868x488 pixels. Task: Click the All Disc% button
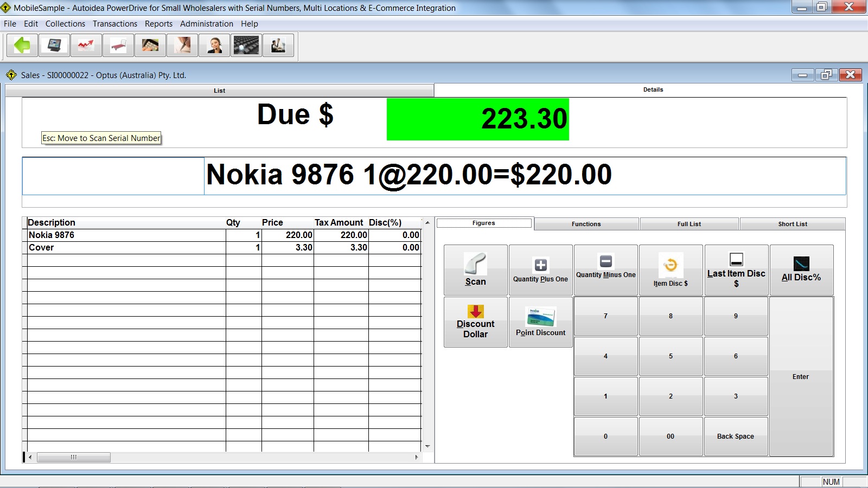click(801, 270)
